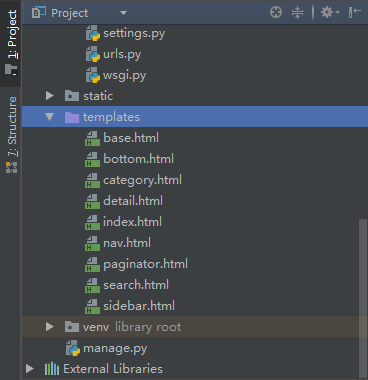
Task: Click the settings.py Python file icon
Action: point(93,33)
